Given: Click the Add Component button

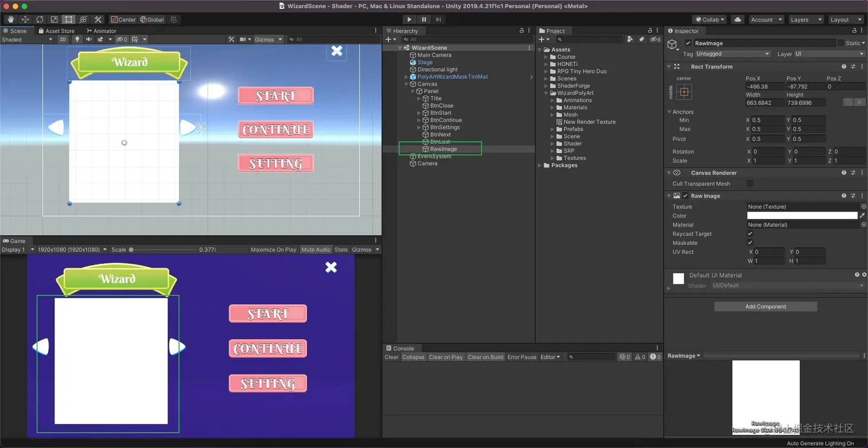Looking at the screenshot, I should click(x=766, y=306).
